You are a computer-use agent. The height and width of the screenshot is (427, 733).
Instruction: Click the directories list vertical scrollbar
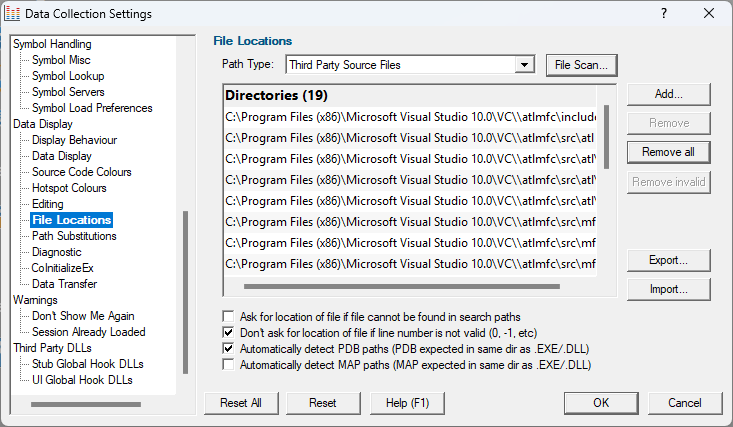[x=606, y=137]
